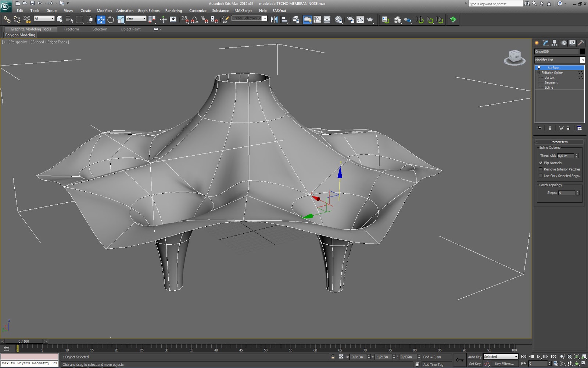Image resolution: width=588 pixels, height=368 pixels.
Task: Open the Rendering menu
Action: coord(173,11)
